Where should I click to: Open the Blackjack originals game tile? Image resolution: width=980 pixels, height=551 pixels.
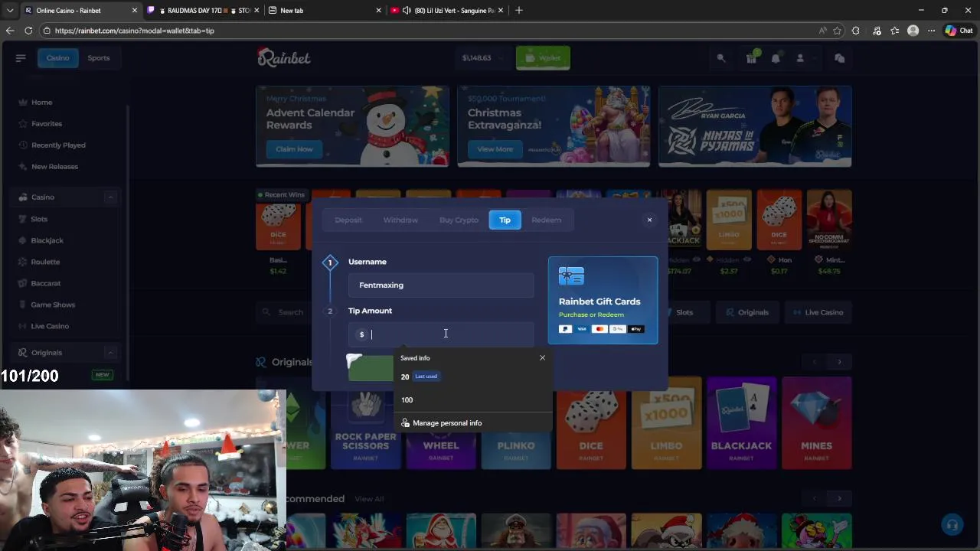point(741,423)
